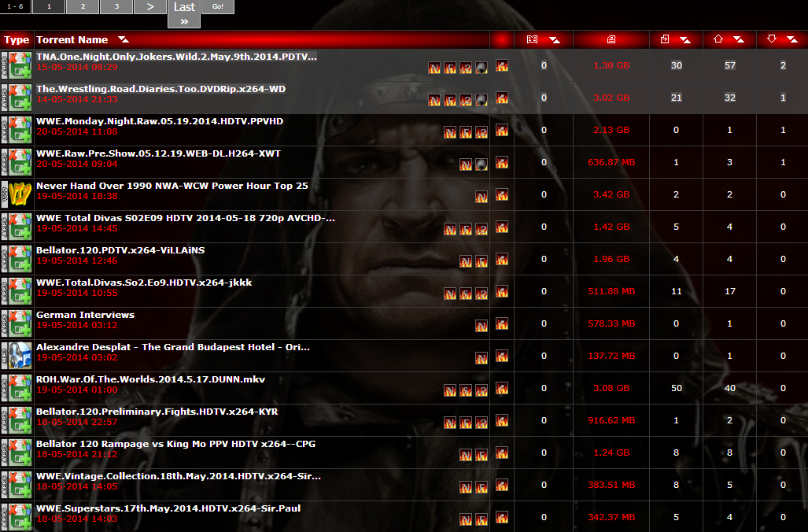Click the S flame badge on WWE.Total.Divas.So2.Eo9 jkkk row
Image resolution: width=808 pixels, height=532 pixels.
point(466,294)
